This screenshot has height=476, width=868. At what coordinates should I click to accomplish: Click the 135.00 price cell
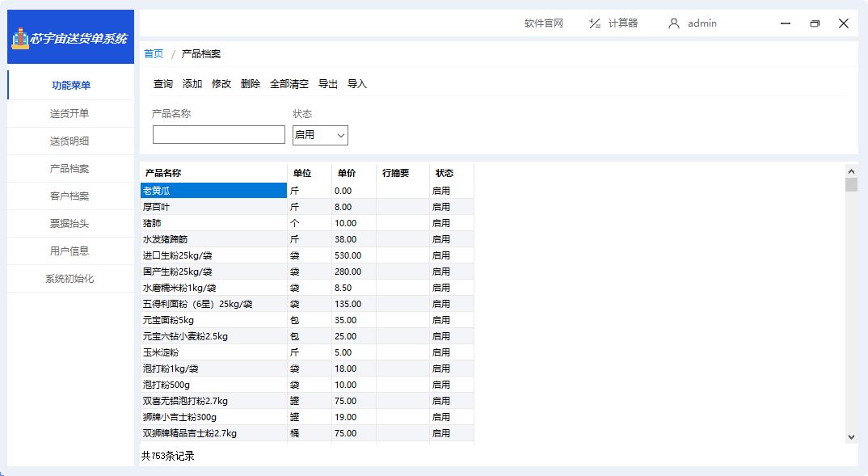pos(354,304)
